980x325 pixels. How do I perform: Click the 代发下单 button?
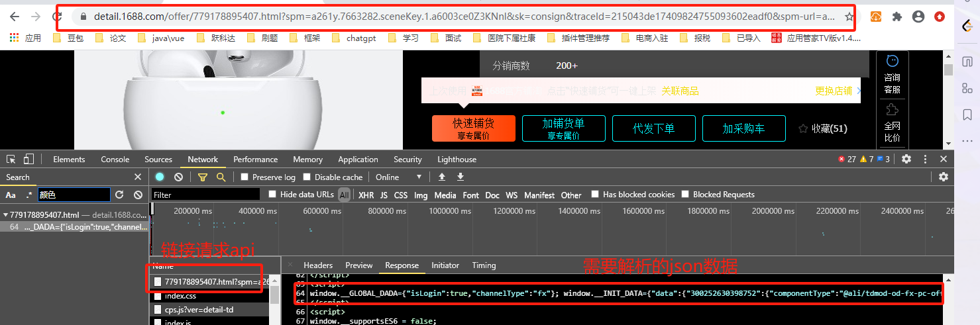coord(653,128)
